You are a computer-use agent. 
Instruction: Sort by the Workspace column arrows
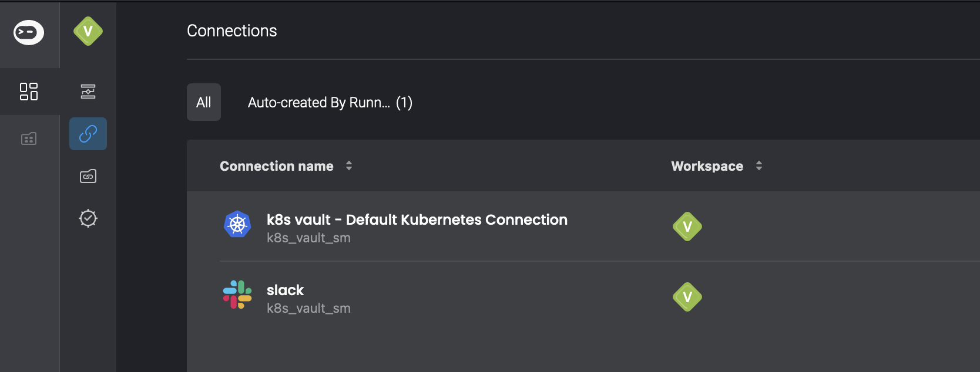pyautogui.click(x=759, y=166)
